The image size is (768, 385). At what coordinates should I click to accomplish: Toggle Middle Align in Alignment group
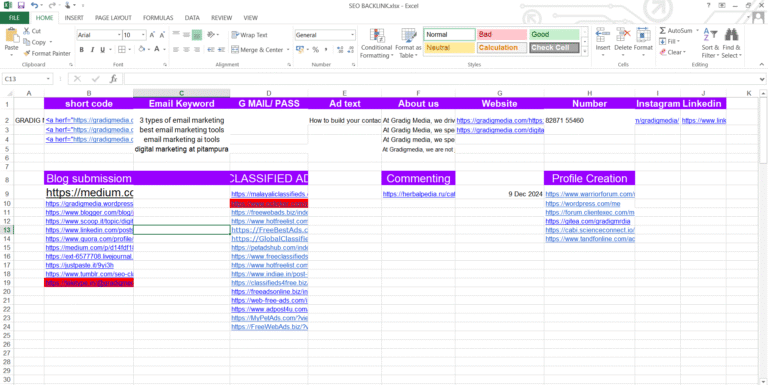tap(187, 35)
